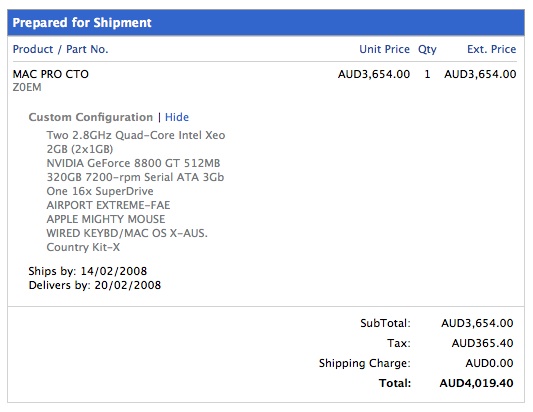Screen dimensions: 533x412
Task: Click the Z0EM part number
Action: pyautogui.click(x=27, y=87)
